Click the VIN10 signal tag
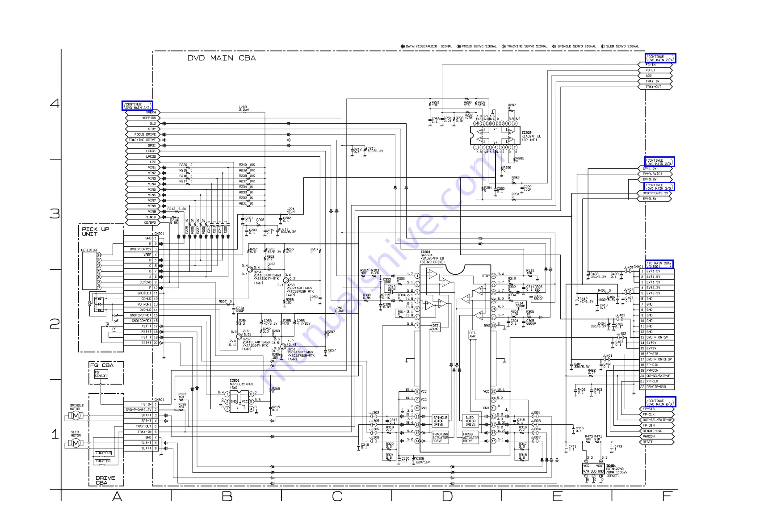760x532 pixels. (x=142, y=217)
